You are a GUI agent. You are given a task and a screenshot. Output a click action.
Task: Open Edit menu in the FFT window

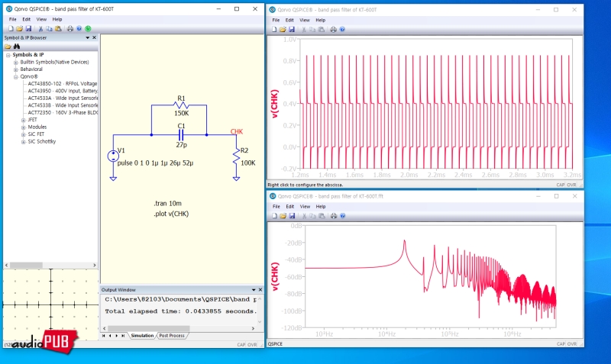[x=290, y=206]
